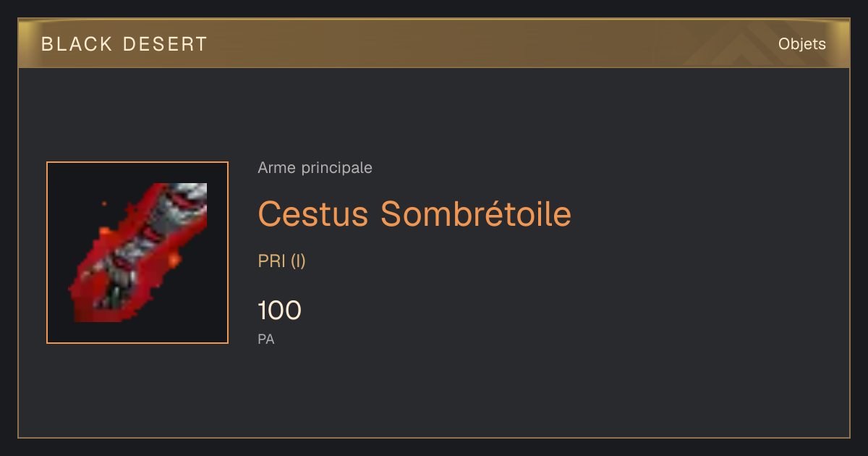Image resolution: width=868 pixels, height=456 pixels.
Task: Click the 100 attack power value
Action: point(279,311)
